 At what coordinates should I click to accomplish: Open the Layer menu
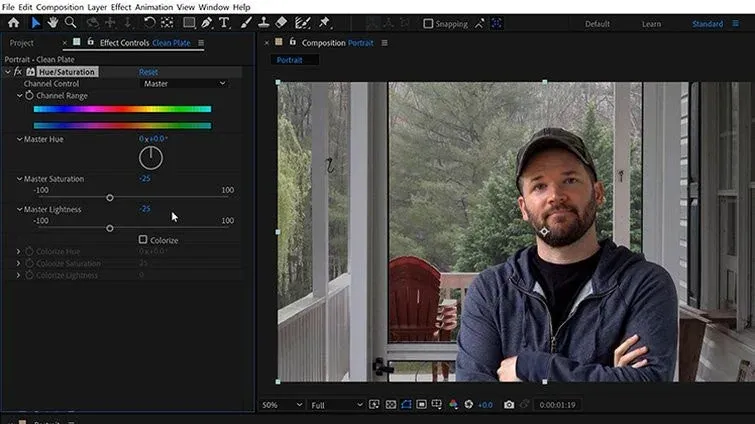(97, 7)
